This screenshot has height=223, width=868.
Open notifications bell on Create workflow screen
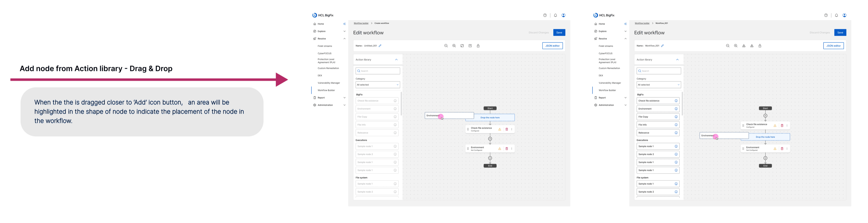pyautogui.click(x=555, y=15)
